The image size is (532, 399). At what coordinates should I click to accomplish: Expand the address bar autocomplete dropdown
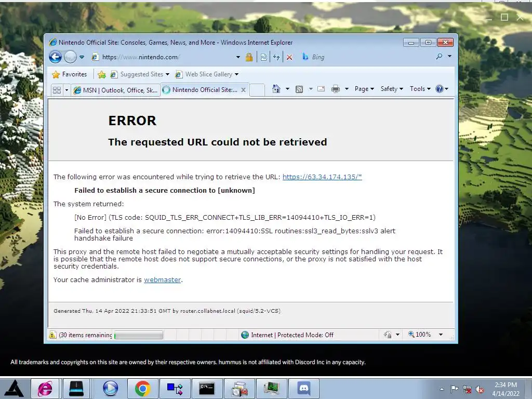click(x=238, y=57)
